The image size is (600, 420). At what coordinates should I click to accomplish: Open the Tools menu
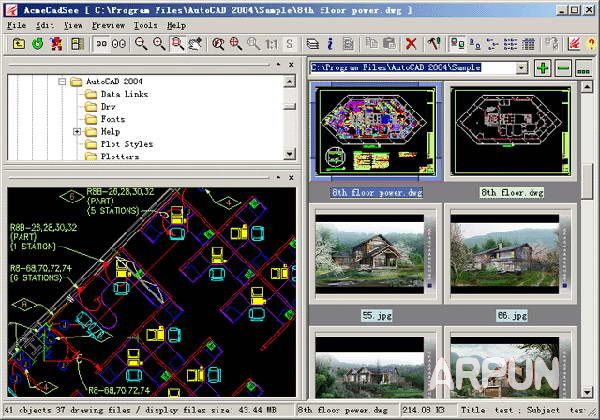[145, 24]
